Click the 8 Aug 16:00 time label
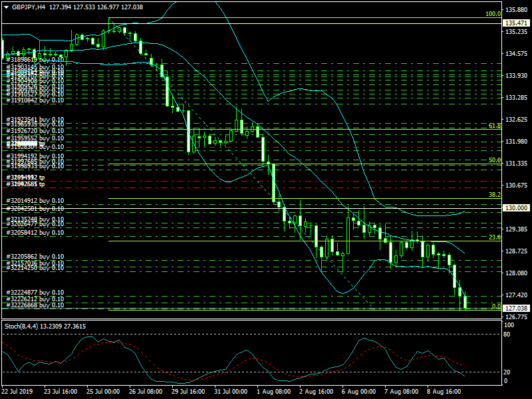532x399 pixels. click(x=444, y=392)
